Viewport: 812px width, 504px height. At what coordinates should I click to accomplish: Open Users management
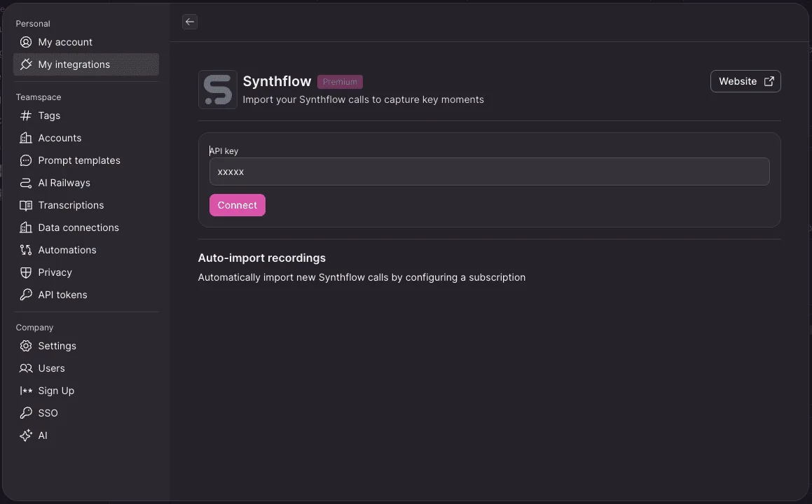point(86,368)
